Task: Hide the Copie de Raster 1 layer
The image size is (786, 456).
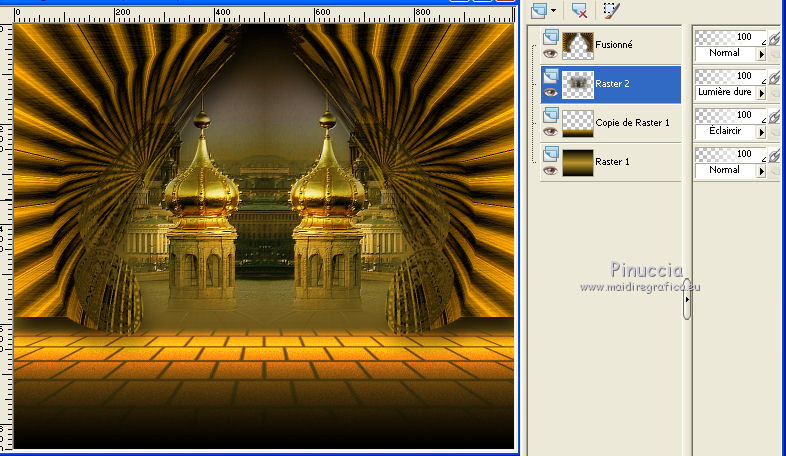Action: click(550, 132)
